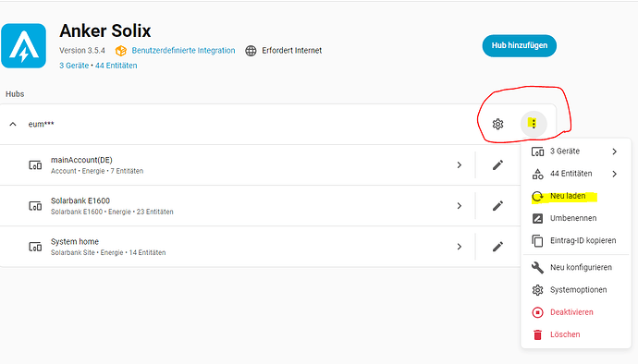Click the System home device name

tap(75, 241)
